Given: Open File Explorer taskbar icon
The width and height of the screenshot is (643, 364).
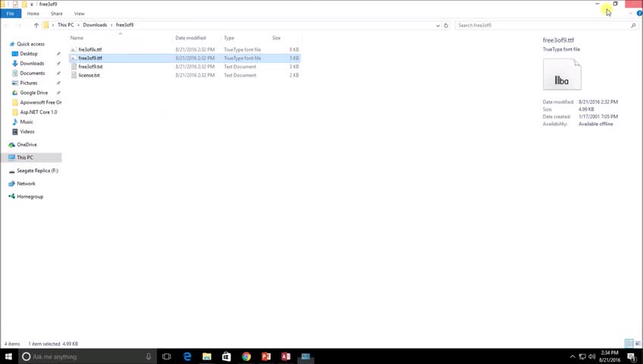Looking at the screenshot, I should (x=207, y=356).
